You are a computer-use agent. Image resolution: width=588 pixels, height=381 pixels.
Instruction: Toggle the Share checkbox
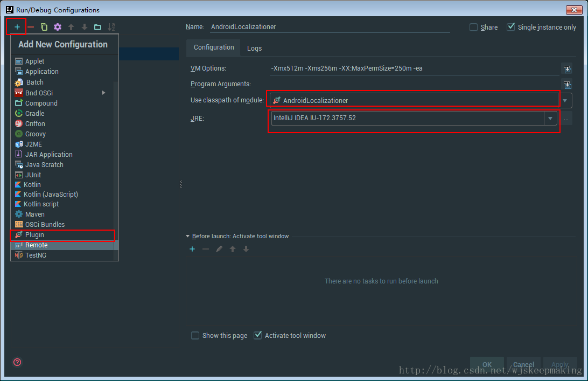(x=474, y=27)
